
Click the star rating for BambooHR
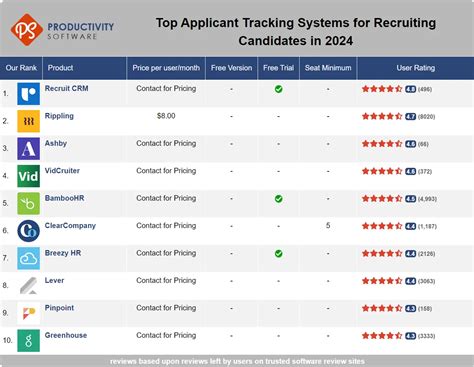[x=382, y=199]
